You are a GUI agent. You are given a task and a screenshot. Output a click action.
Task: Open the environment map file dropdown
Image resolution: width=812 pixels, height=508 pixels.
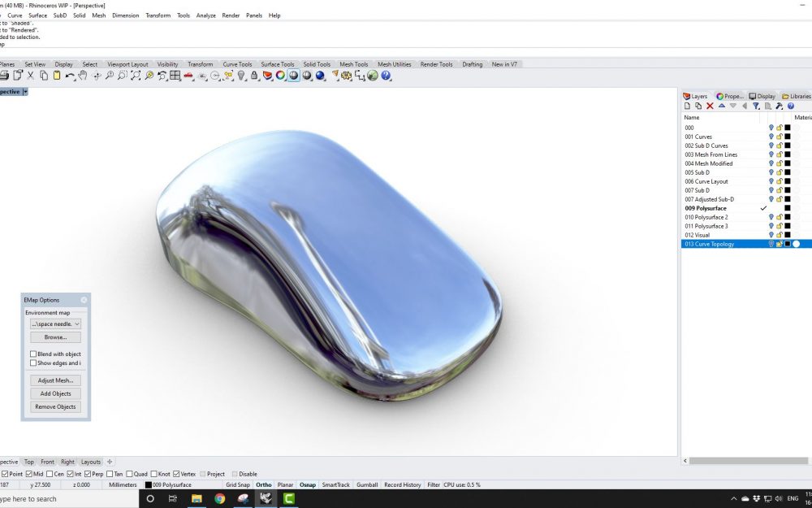tap(55, 323)
